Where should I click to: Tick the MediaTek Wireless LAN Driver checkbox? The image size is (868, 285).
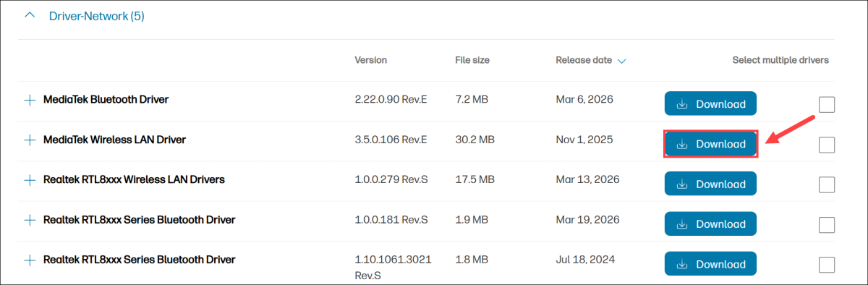coord(827,145)
